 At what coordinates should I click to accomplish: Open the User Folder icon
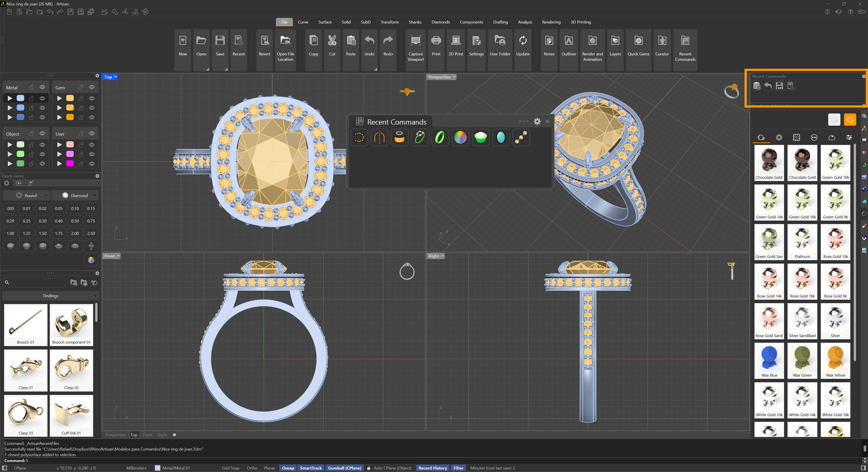500,41
